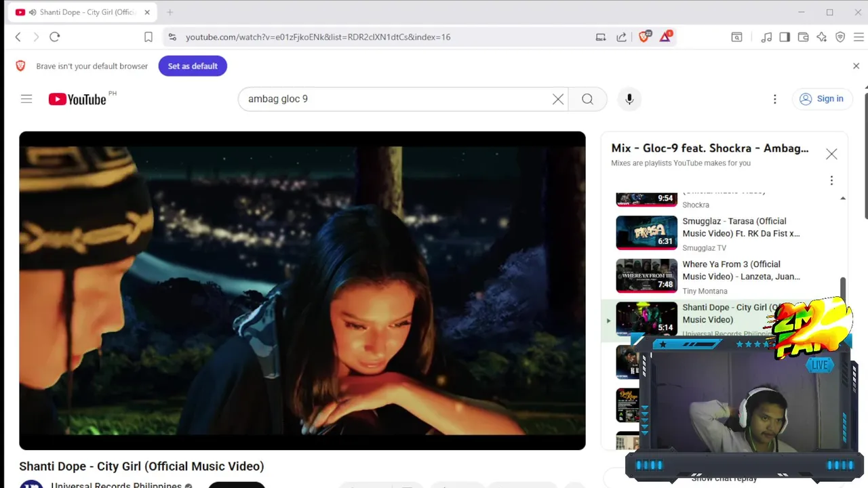Open Where Ya From 3 (Official Music Video) title
This screenshot has width=868, height=488.
click(x=741, y=270)
